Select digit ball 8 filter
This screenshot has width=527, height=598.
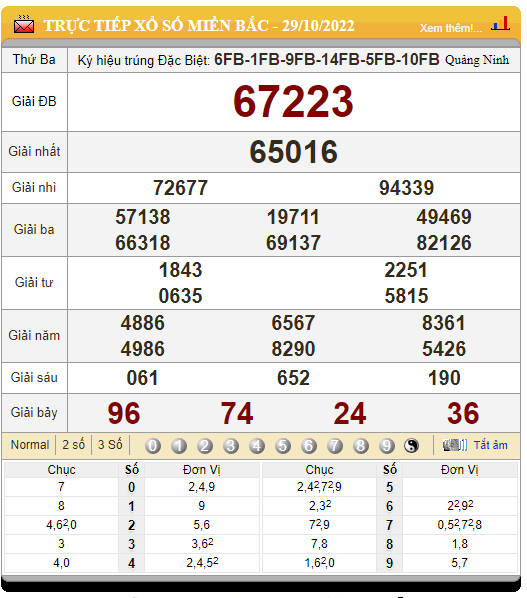360,445
